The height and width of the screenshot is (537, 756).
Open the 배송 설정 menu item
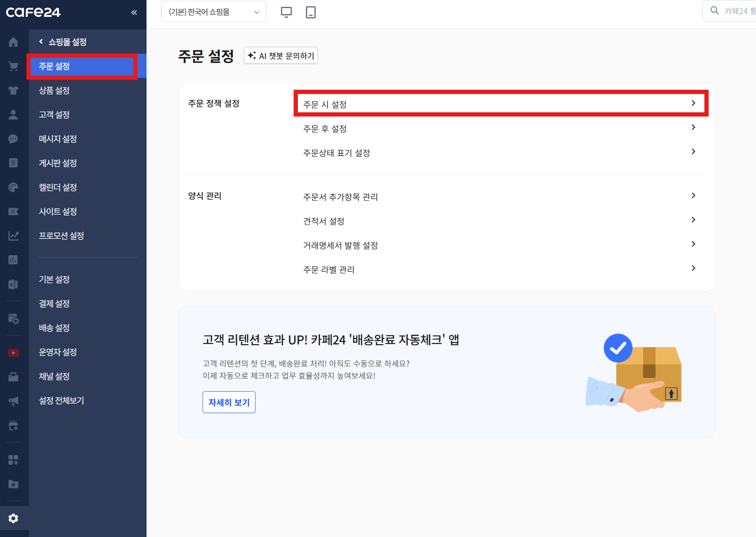pyautogui.click(x=54, y=328)
